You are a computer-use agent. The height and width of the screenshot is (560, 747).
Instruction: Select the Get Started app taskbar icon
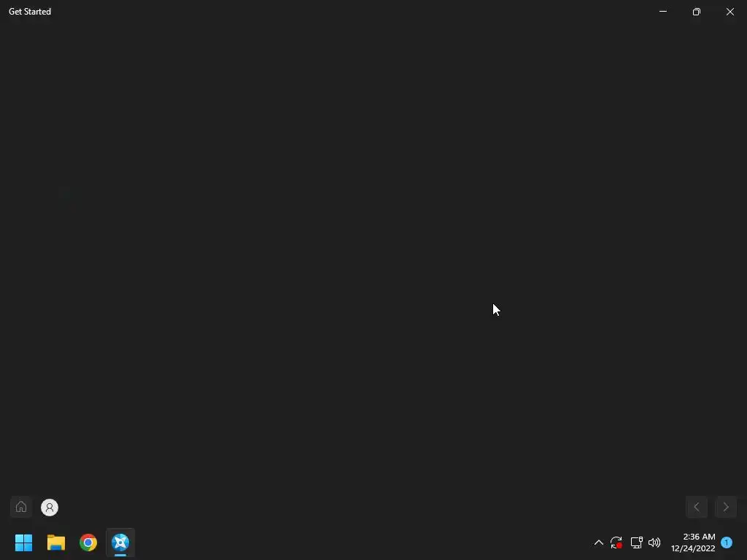(120, 542)
